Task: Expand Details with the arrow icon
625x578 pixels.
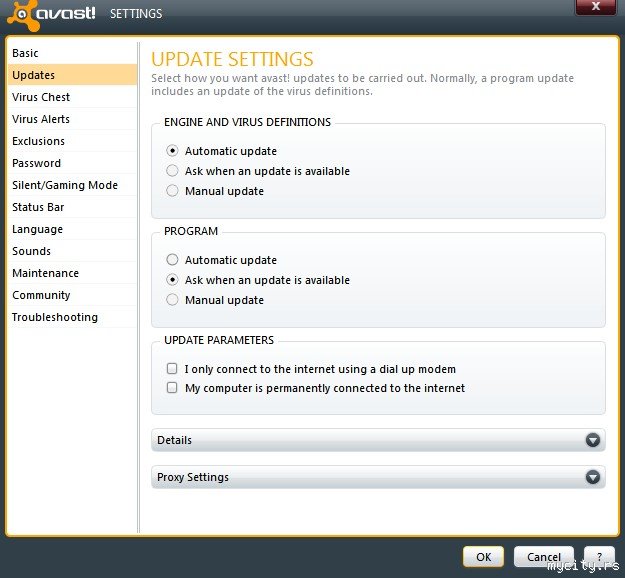Action: pyautogui.click(x=593, y=441)
